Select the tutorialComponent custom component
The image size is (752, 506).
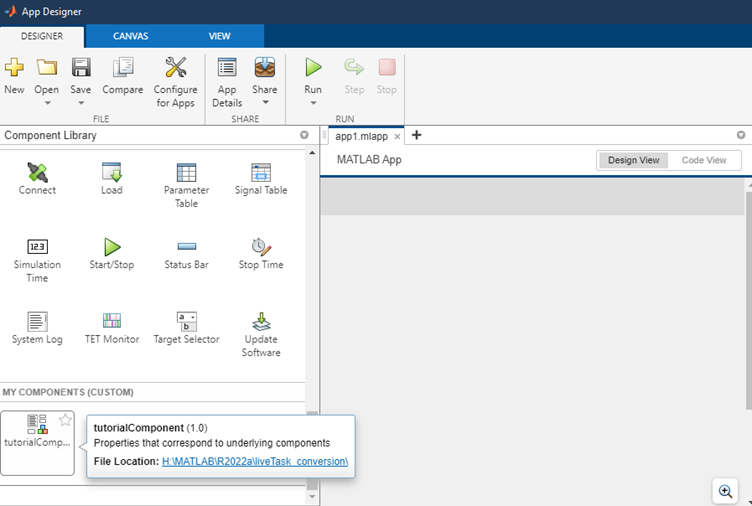pyautogui.click(x=37, y=443)
